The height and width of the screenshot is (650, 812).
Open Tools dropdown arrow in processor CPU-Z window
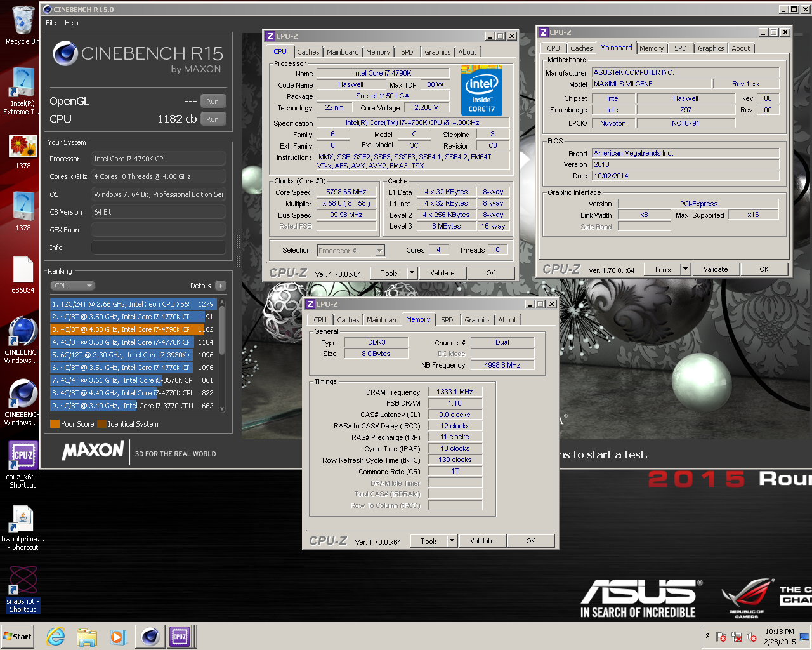[412, 273]
